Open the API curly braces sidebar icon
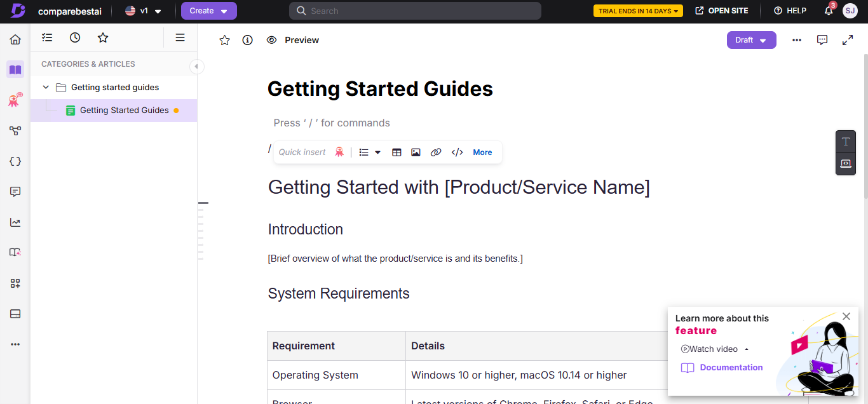Viewport: 868px width, 404px height. click(15, 161)
